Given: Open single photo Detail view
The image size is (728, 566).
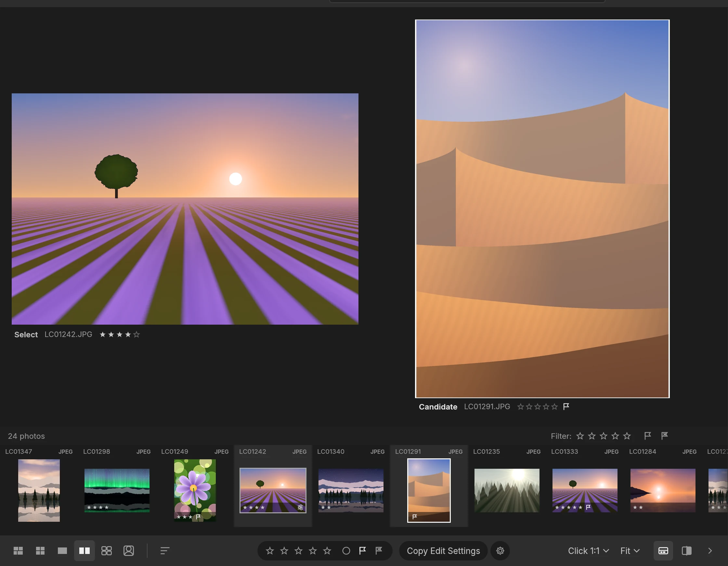Looking at the screenshot, I should (x=62, y=551).
